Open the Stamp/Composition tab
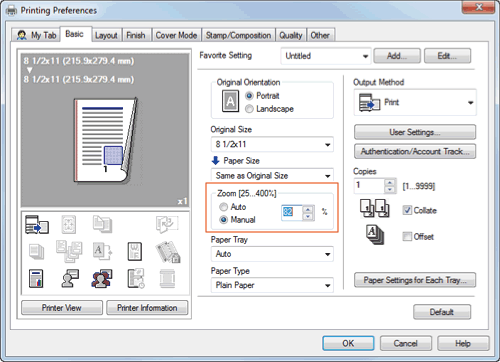This screenshot has height=362, width=500. 238,35
